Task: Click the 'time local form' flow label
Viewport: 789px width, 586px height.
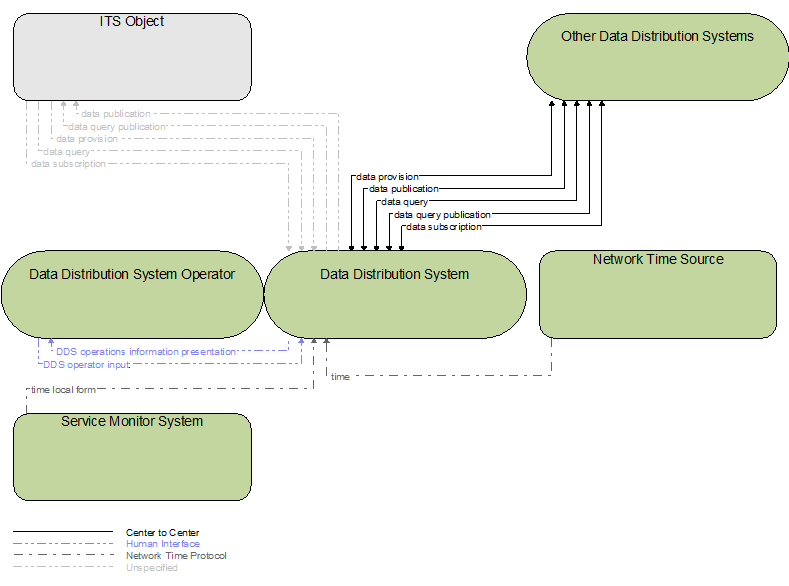Action: point(63,390)
